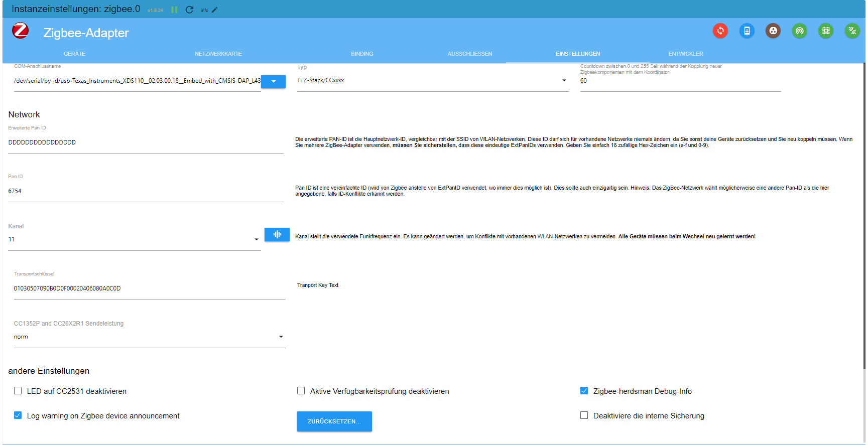Click the Zigbee-Adapter title text
The height and width of the screenshot is (445, 868).
pyautogui.click(x=86, y=33)
